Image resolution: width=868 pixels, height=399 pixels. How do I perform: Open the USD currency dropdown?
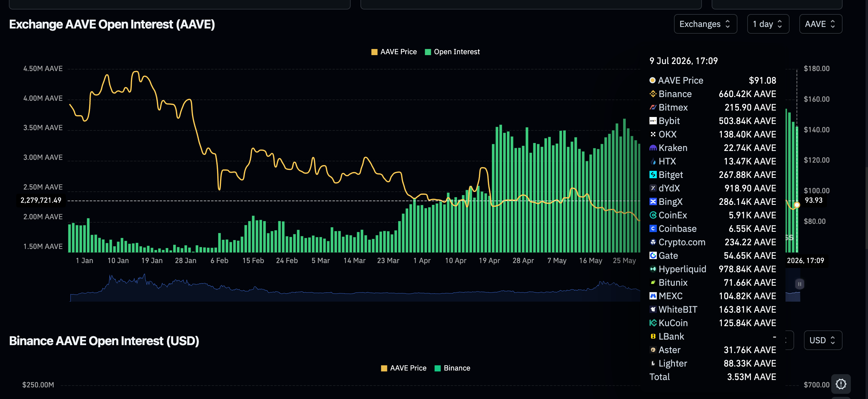tap(823, 340)
